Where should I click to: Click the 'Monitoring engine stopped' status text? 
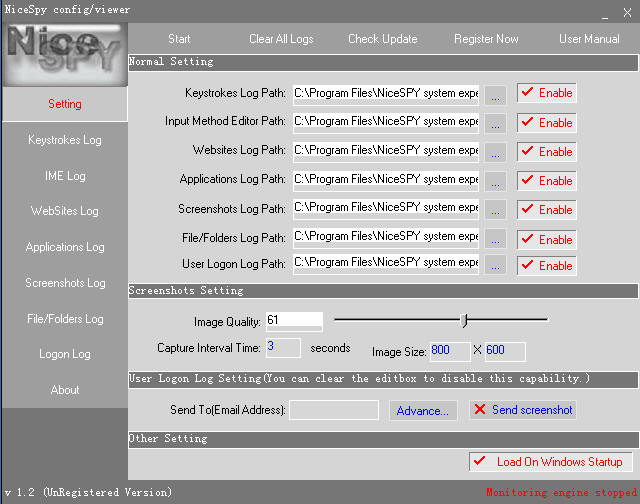click(562, 492)
